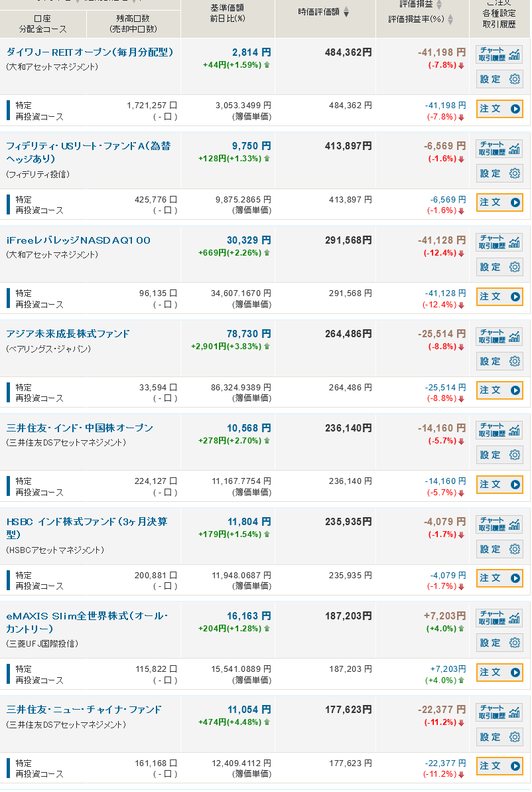Open chart history for iFreeレバレッジNASDAQ100
The width and height of the screenshot is (532, 792).
(x=499, y=242)
